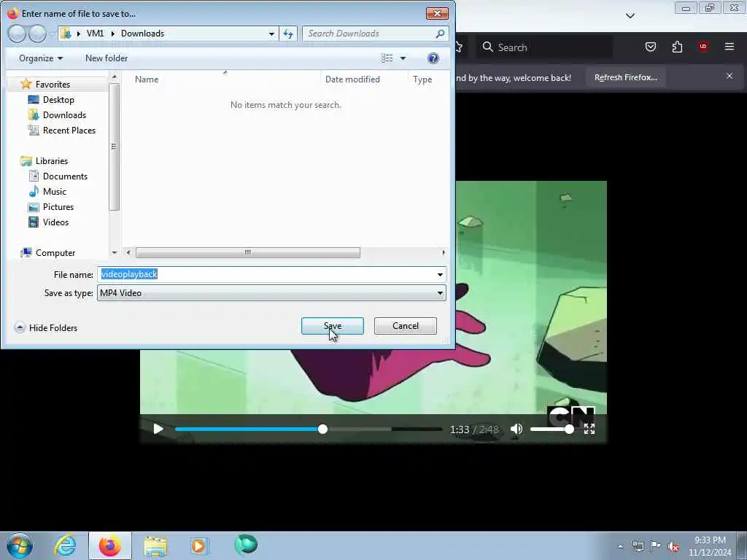Show hidden system tray icons
The width and height of the screenshot is (747, 560).
pos(620,546)
